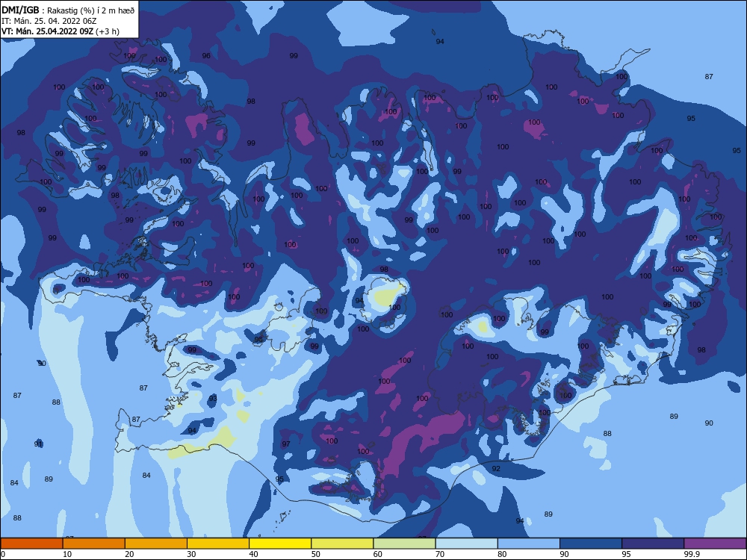Click the orange 10–20 legend swatch

(x=94, y=544)
